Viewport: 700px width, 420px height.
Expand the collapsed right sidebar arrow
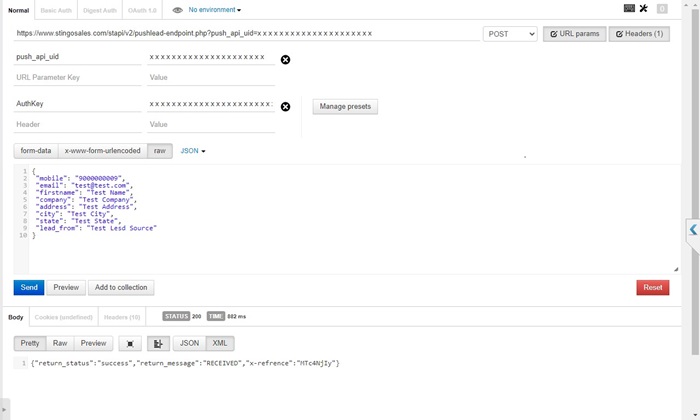[x=692, y=230]
